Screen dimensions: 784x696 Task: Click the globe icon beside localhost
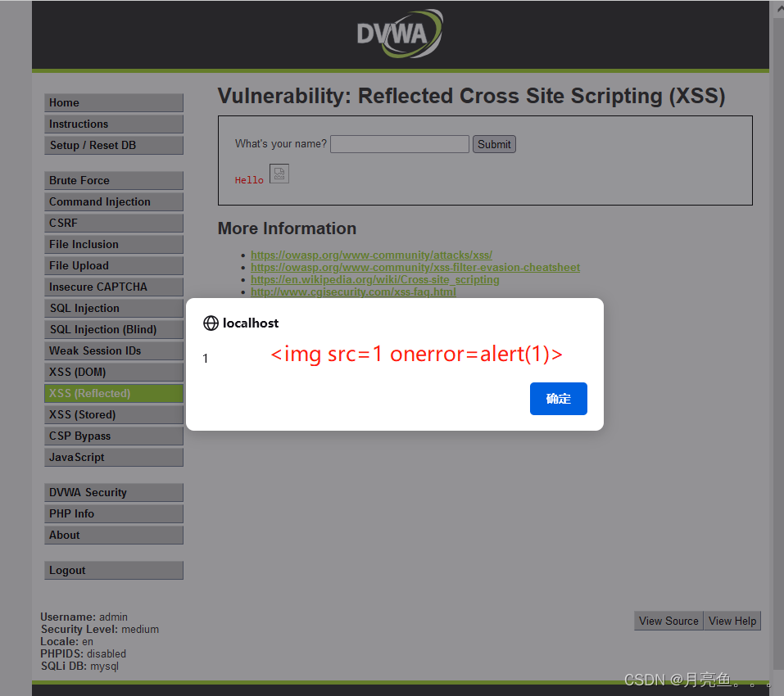pos(211,323)
